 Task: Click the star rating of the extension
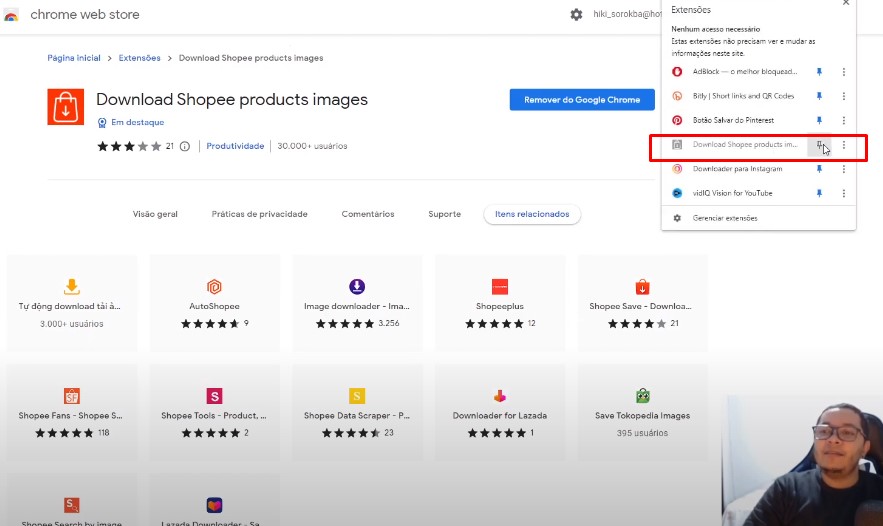coord(130,146)
